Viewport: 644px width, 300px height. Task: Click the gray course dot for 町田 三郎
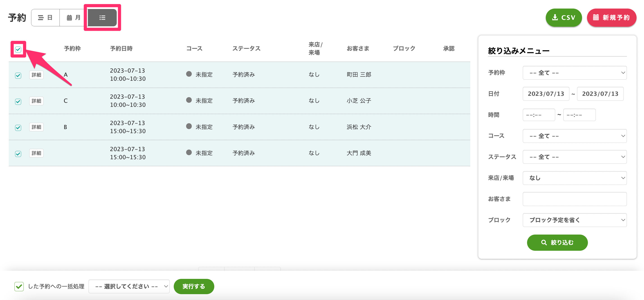pyautogui.click(x=189, y=74)
